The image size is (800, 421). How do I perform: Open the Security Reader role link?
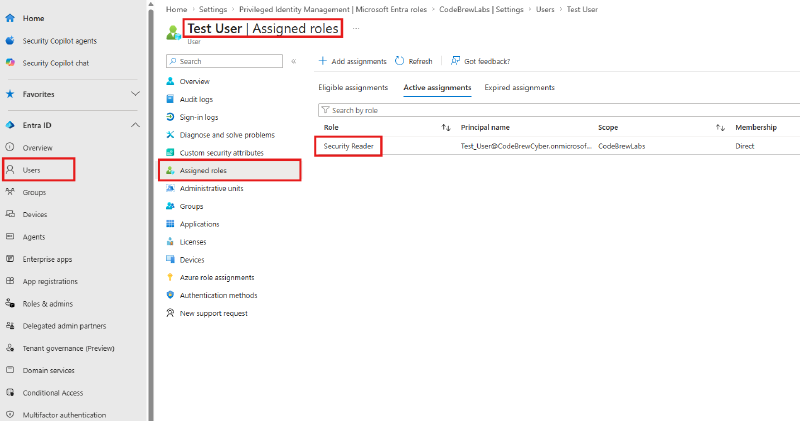pyautogui.click(x=348, y=146)
